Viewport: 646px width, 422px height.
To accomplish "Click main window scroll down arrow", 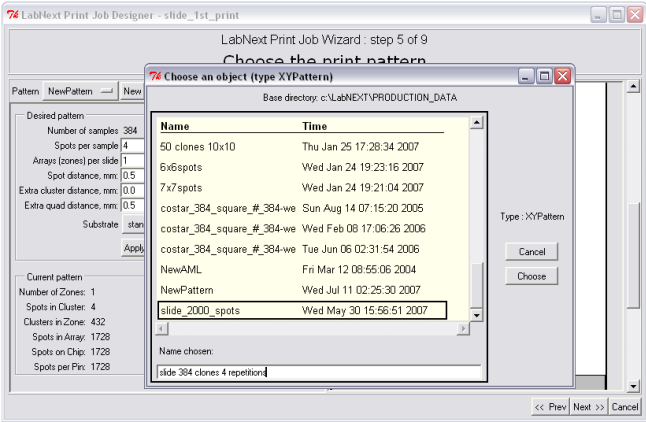I will [633, 386].
